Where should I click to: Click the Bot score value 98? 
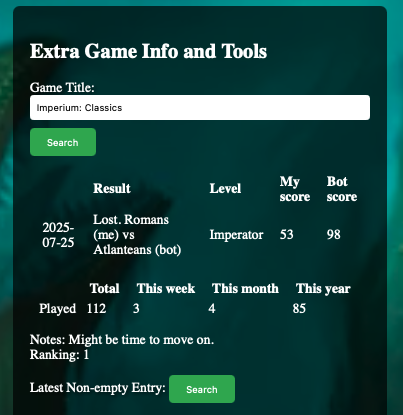coord(334,234)
